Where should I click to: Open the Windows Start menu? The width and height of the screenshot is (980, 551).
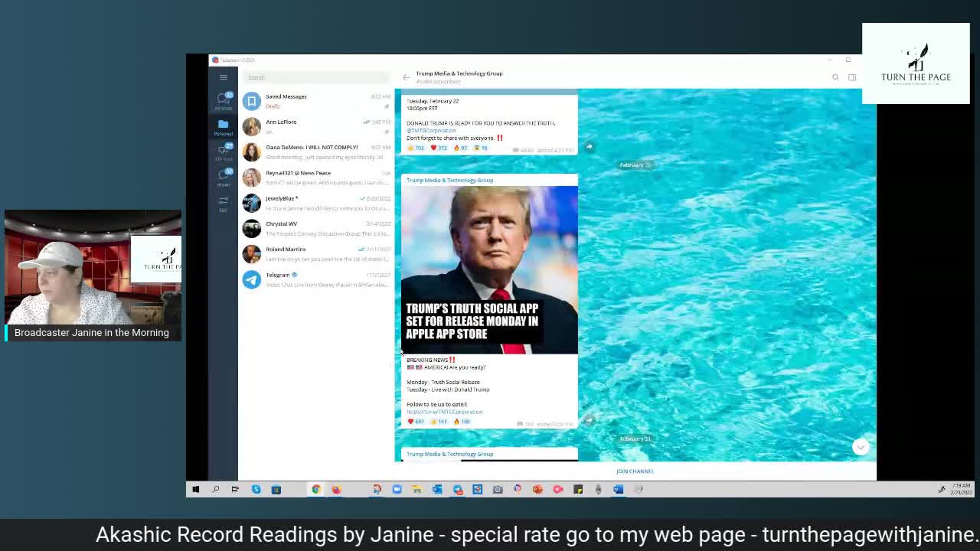pyautogui.click(x=195, y=489)
